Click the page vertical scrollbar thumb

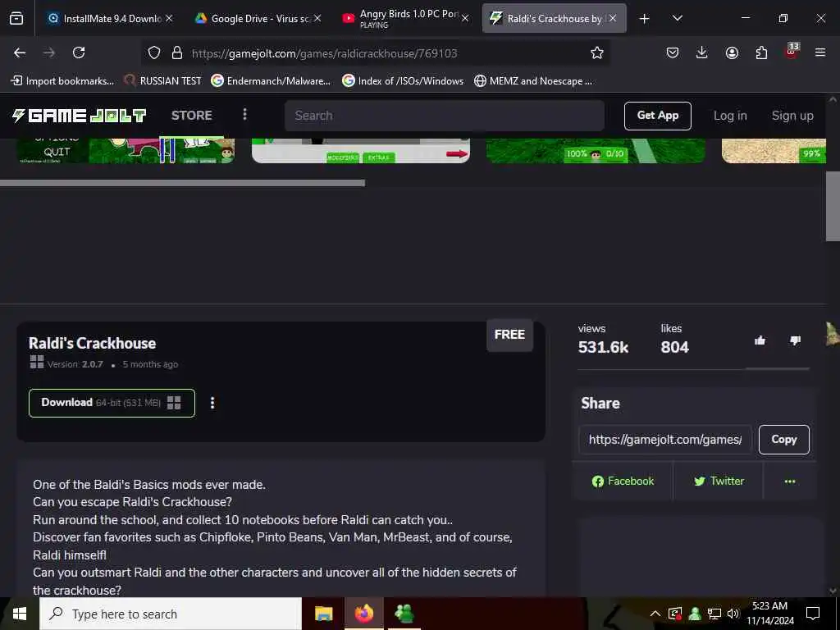pos(833,206)
